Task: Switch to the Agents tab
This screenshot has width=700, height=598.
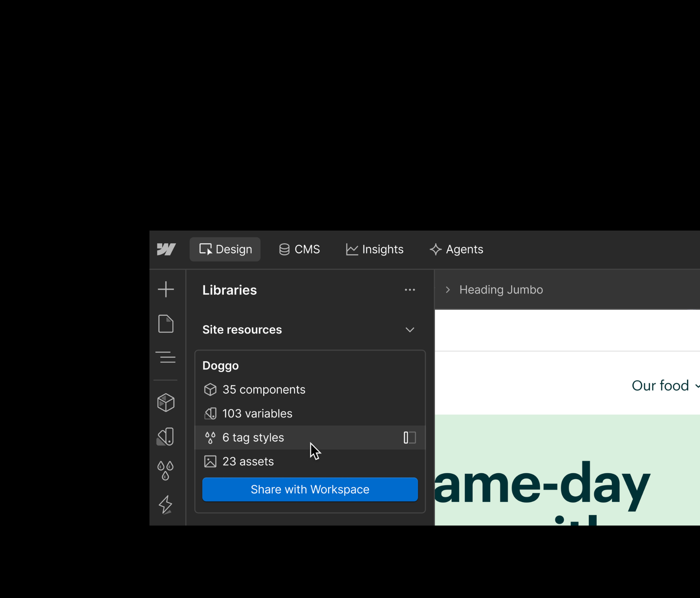Action: [456, 249]
